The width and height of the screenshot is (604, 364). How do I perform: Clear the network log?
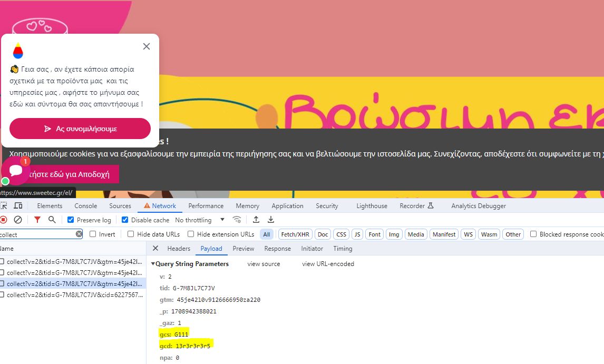(x=18, y=220)
